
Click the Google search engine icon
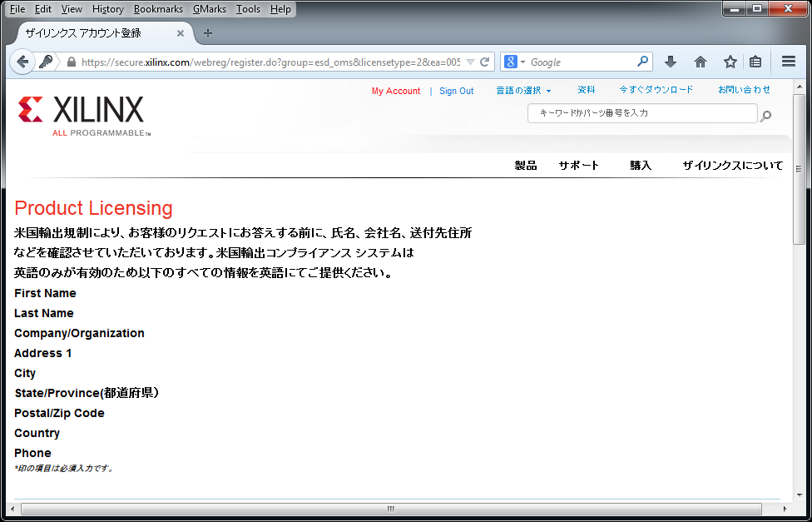pos(511,62)
